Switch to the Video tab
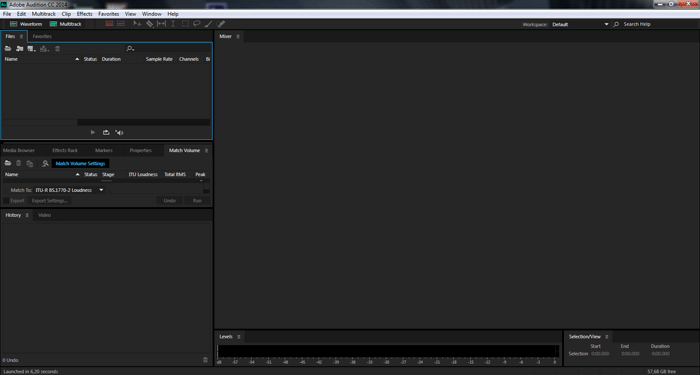The width and height of the screenshot is (700, 375). click(x=45, y=215)
